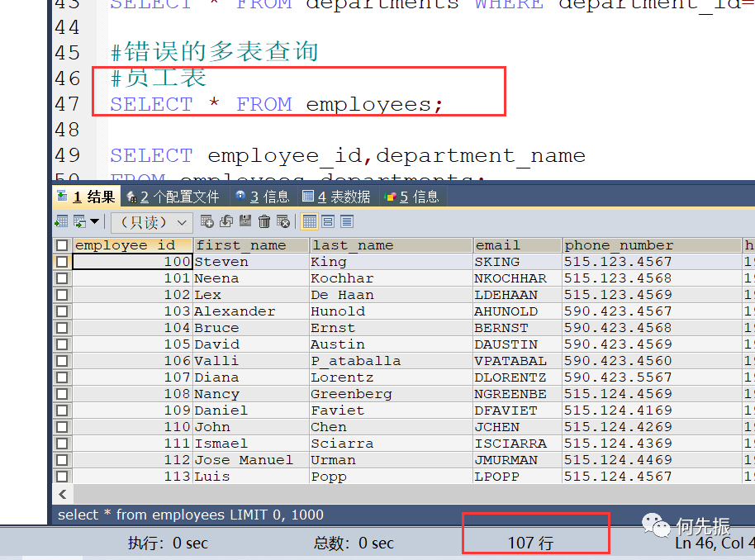
Task: Select the last name cell Kochhar
Action: coord(391,278)
